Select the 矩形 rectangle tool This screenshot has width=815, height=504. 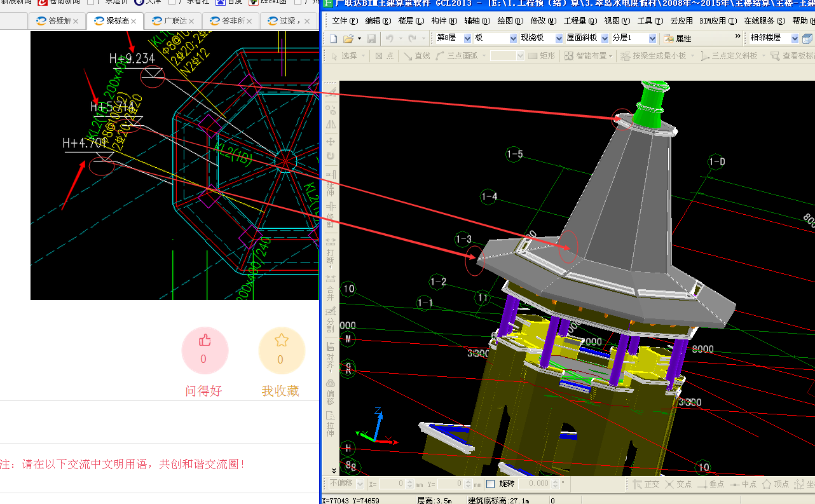point(542,56)
